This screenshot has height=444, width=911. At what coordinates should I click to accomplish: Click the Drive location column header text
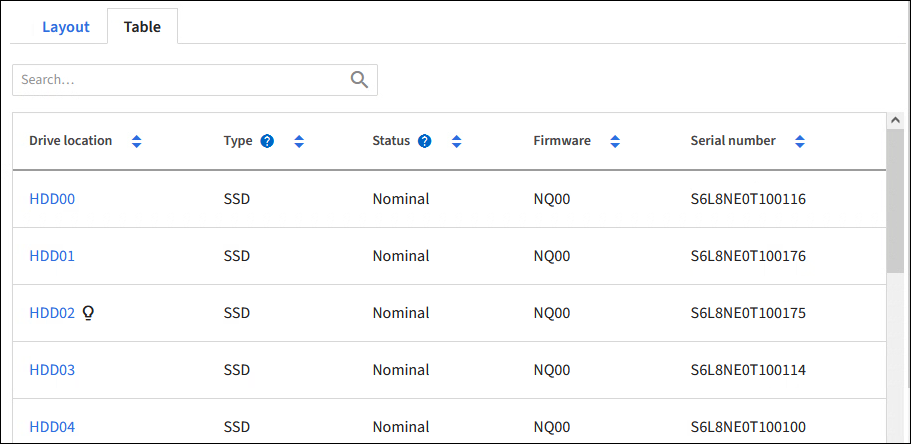tap(71, 141)
